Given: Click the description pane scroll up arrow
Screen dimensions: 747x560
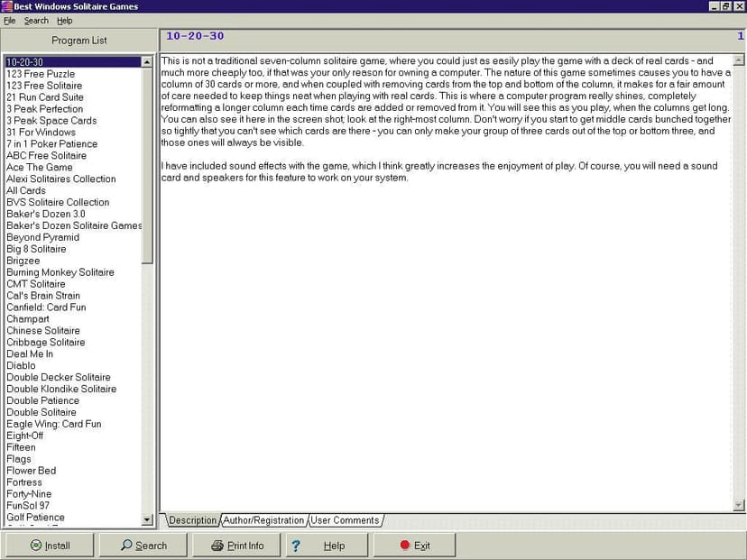Looking at the screenshot, I should pos(738,60).
